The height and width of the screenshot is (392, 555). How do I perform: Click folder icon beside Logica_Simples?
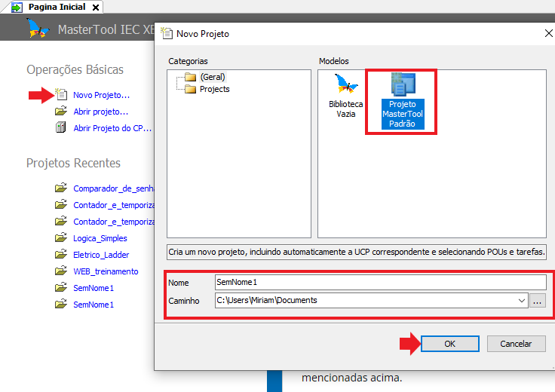[x=61, y=238]
